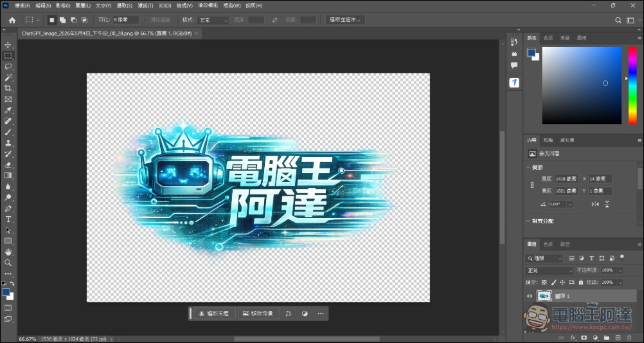The width and height of the screenshot is (644, 343).
Task: Create a new adjustment layer
Action: coord(596,337)
